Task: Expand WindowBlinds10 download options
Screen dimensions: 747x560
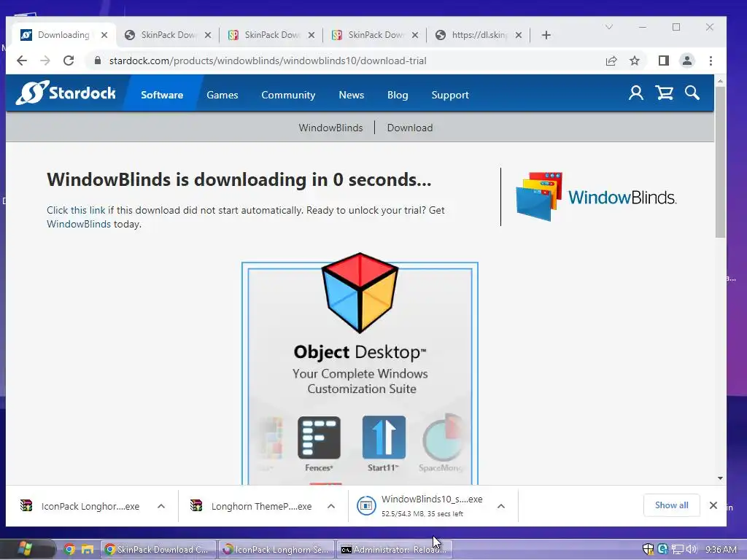Action: (x=501, y=506)
